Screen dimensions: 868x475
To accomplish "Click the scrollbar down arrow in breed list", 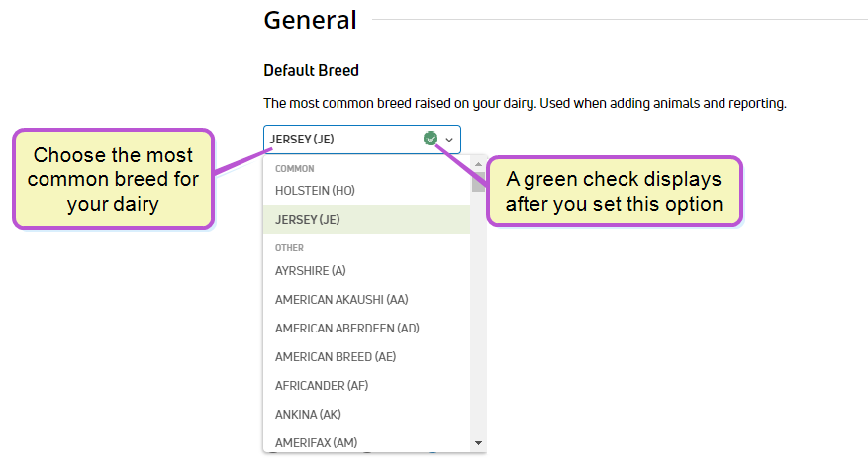I will 478,443.
